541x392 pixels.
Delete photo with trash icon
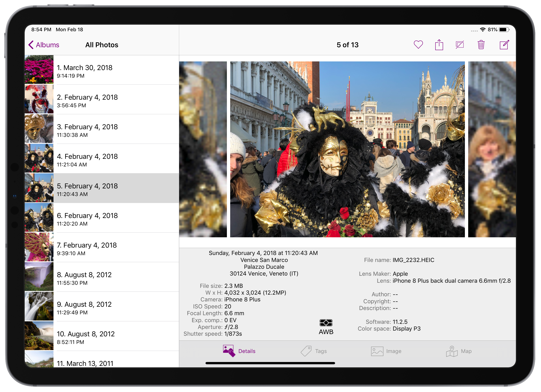click(x=481, y=45)
